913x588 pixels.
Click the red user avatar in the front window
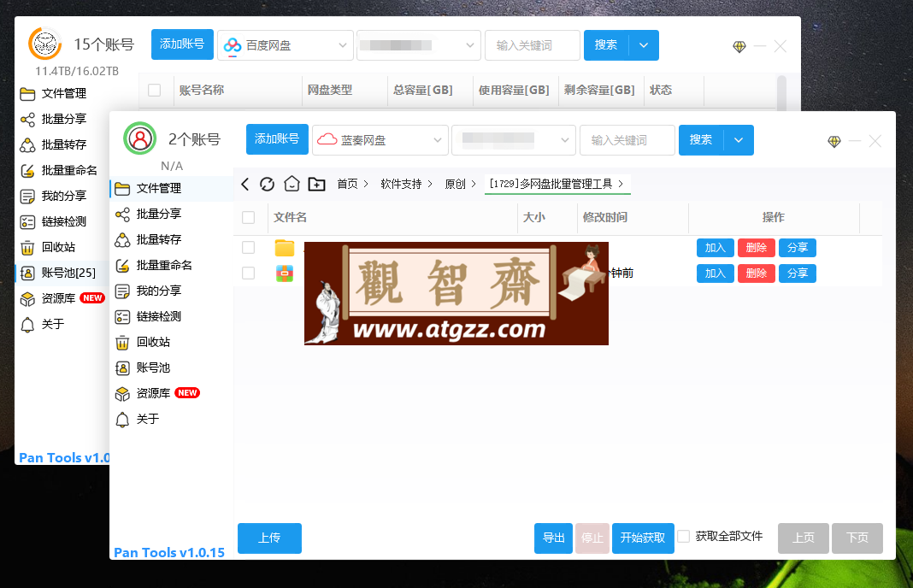point(139,138)
